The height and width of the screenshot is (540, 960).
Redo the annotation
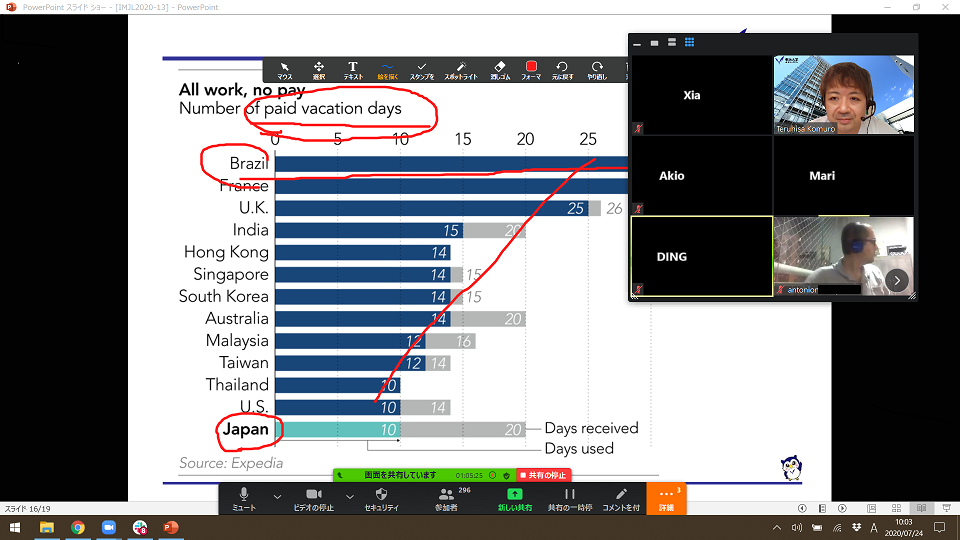tap(597, 70)
